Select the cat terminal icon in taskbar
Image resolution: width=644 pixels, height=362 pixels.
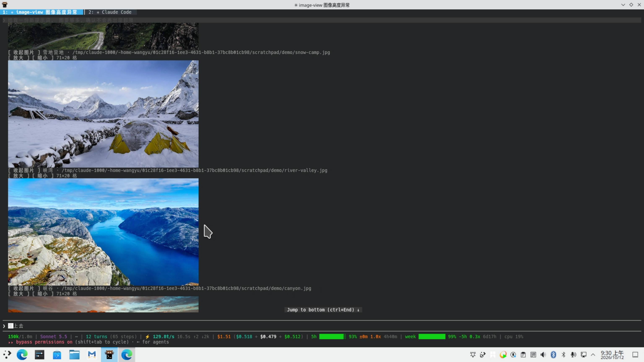[x=109, y=354]
